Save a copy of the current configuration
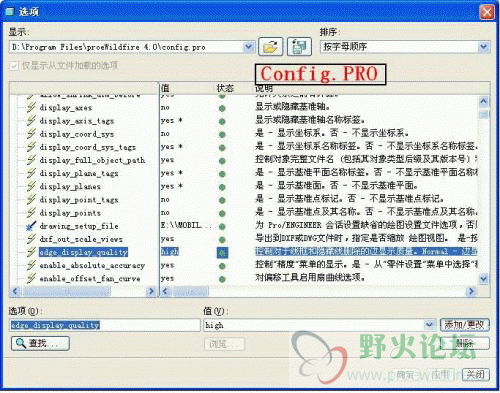500x393 pixels. (x=299, y=47)
